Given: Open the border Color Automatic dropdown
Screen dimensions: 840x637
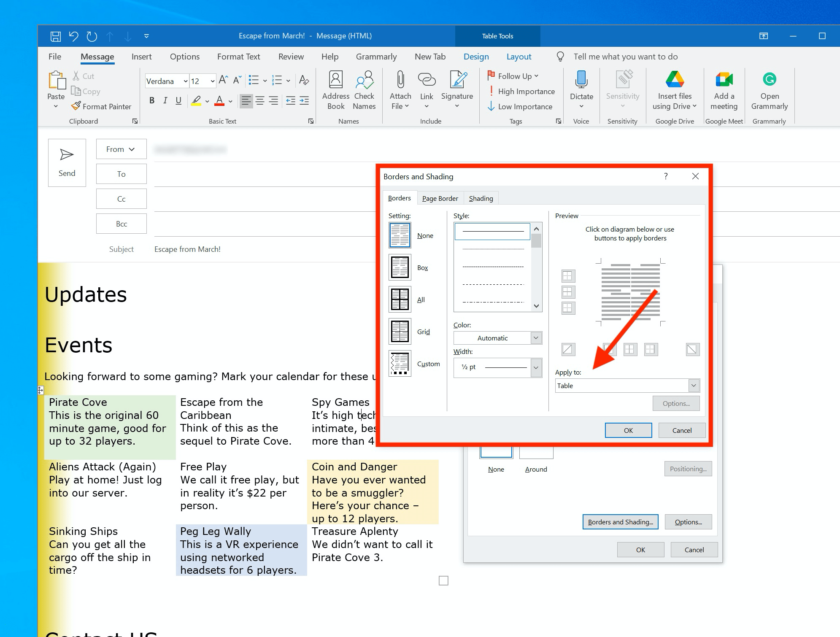Looking at the screenshot, I should pyautogui.click(x=535, y=338).
